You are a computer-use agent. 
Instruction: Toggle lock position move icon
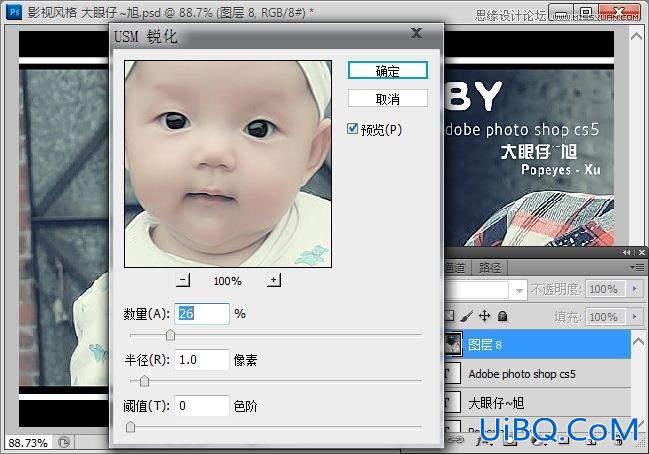pyautogui.click(x=484, y=317)
